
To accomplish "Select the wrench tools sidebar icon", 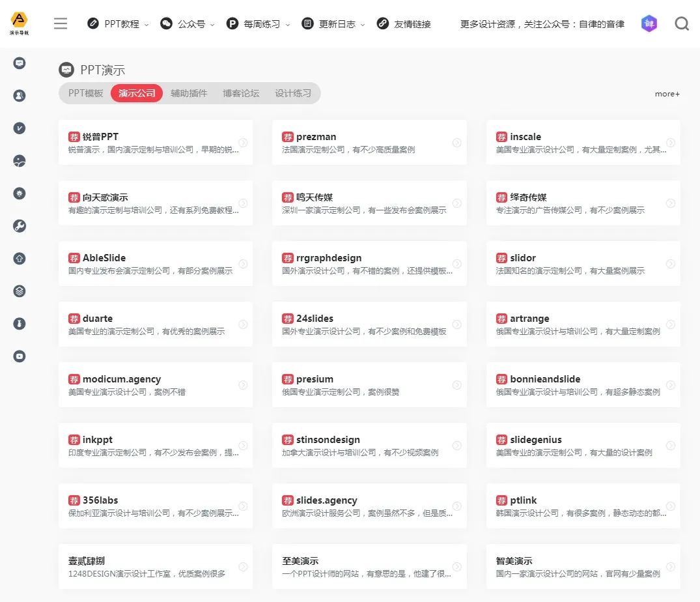I will [x=19, y=226].
